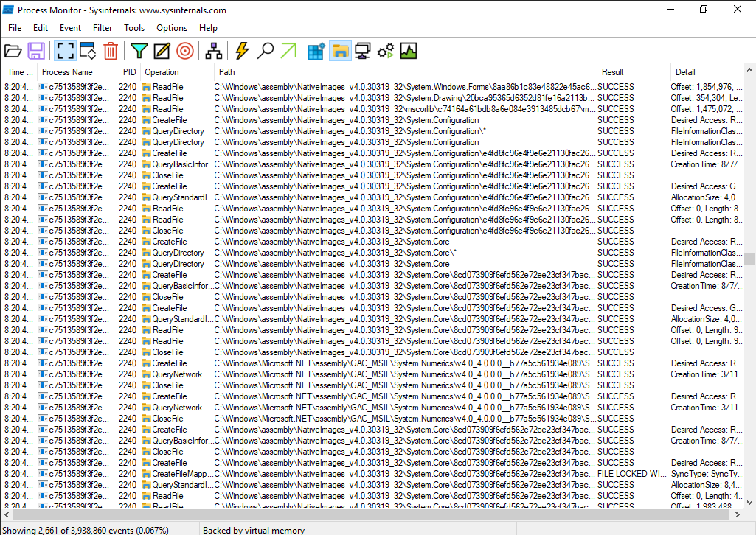The width and height of the screenshot is (756, 535).
Task: Toggle Show Registry Activity icon
Action: tap(316, 51)
